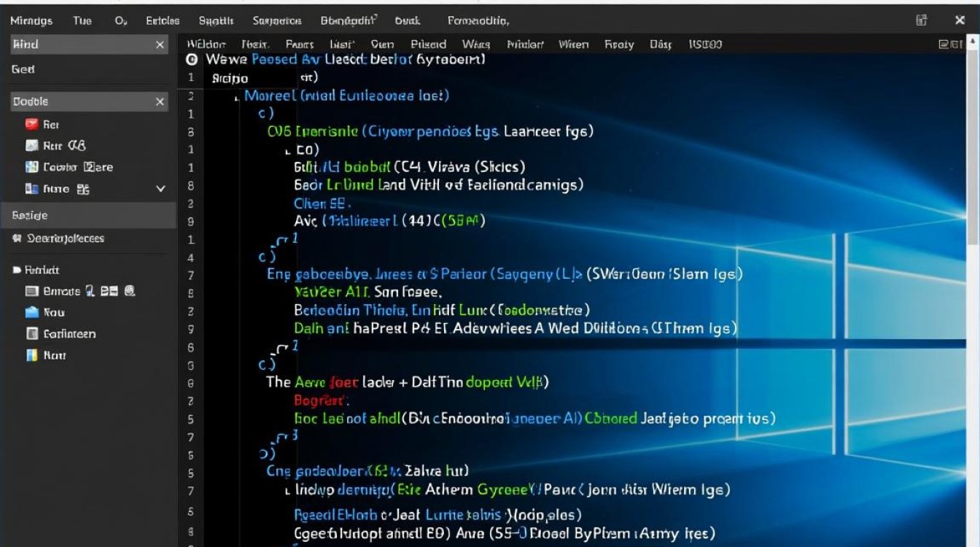The height and width of the screenshot is (547, 980).
Task: Close the Find panel with its X
Action: 160,45
